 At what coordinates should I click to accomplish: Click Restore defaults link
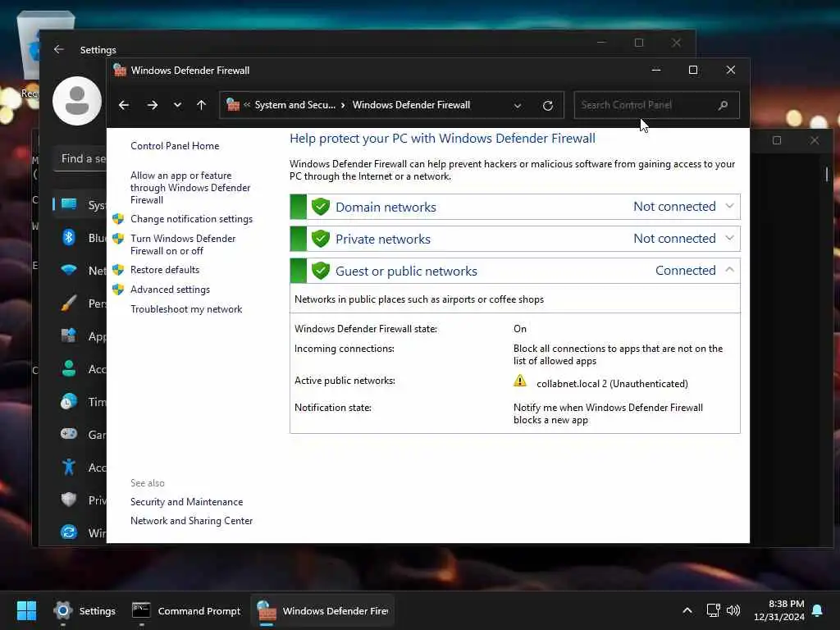coord(164,270)
